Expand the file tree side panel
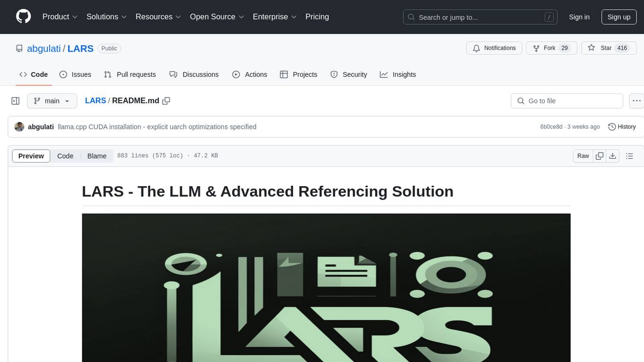 (x=15, y=101)
